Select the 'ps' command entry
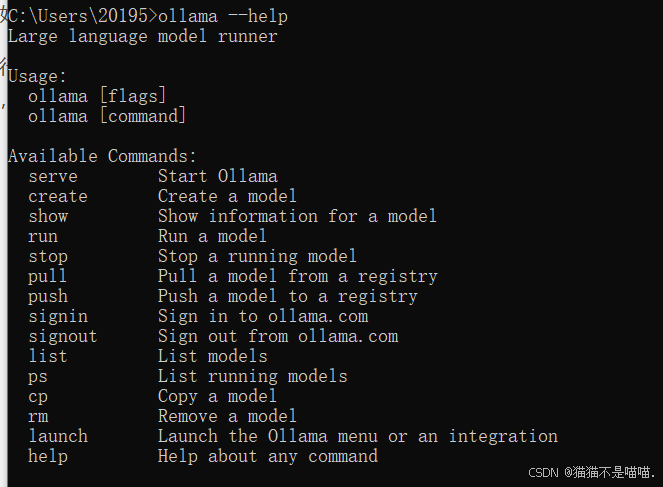663x487 pixels. [38, 378]
